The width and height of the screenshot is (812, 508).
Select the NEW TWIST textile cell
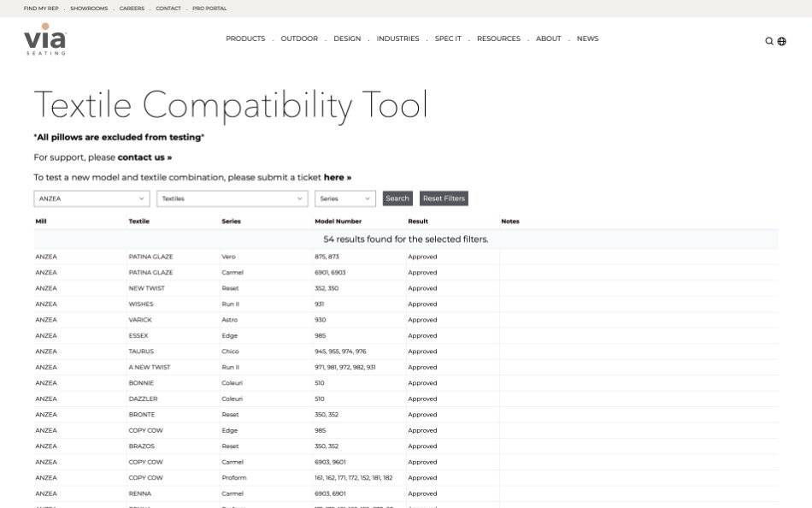pos(146,288)
